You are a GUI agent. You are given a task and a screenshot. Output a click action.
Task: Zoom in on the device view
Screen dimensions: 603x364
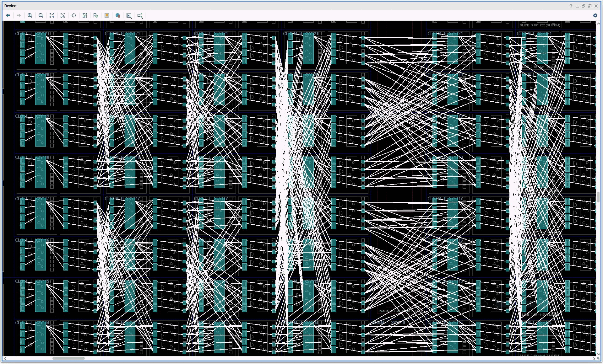coord(30,15)
